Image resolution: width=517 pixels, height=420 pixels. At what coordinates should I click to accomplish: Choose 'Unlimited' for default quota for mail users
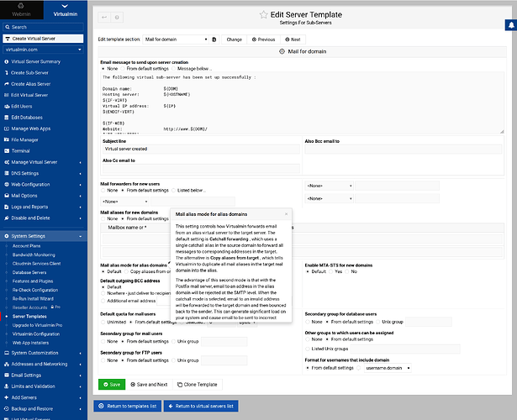[x=104, y=322]
